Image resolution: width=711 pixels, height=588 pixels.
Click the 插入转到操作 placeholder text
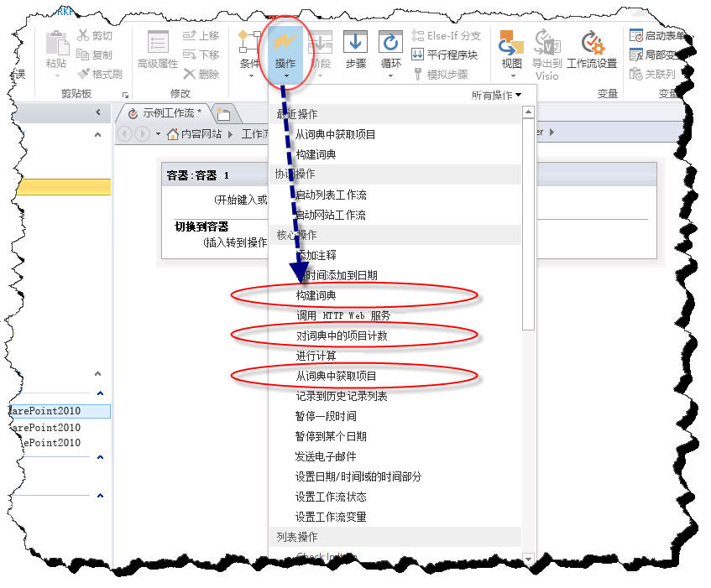(235, 242)
